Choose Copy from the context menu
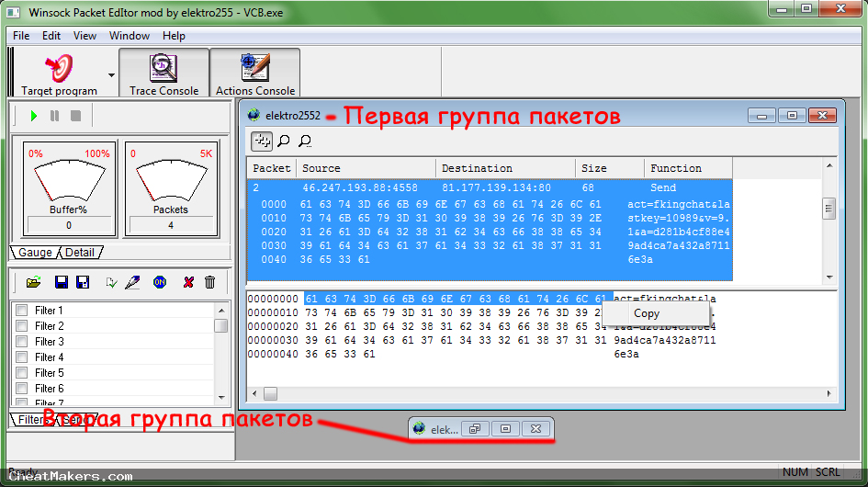The height and width of the screenshot is (487, 868). coord(656,313)
